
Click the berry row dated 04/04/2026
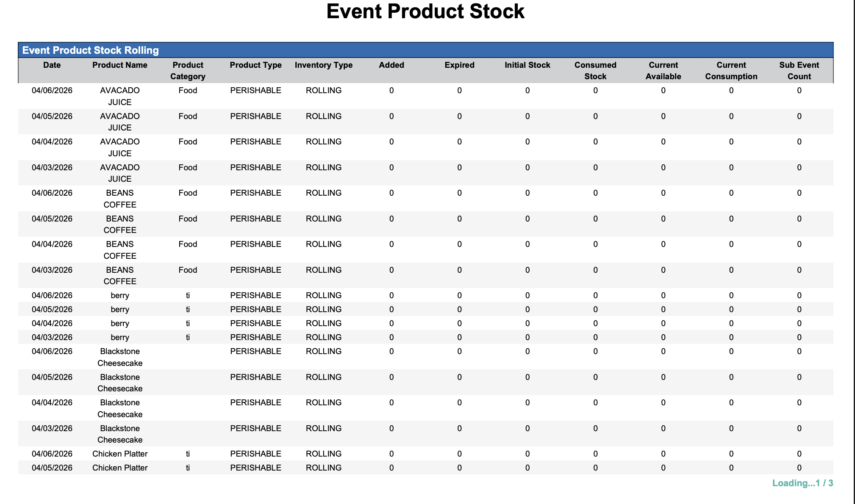120,324
